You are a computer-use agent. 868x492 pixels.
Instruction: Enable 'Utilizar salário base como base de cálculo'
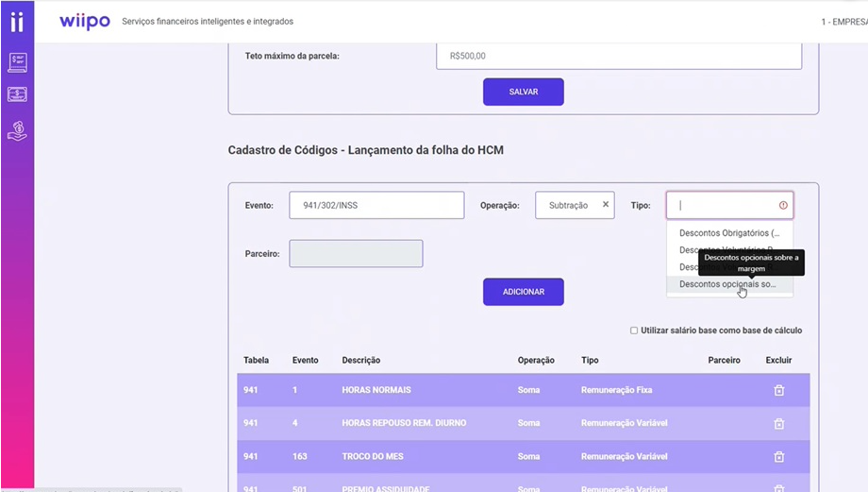pyautogui.click(x=634, y=331)
